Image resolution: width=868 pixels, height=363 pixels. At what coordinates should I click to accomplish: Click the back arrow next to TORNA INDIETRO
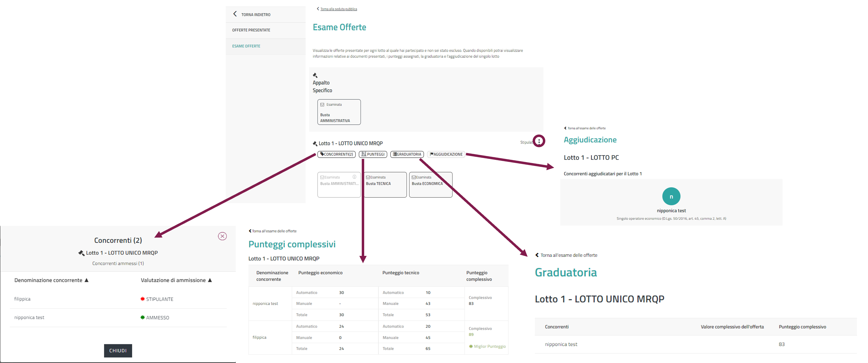[235, 14]
